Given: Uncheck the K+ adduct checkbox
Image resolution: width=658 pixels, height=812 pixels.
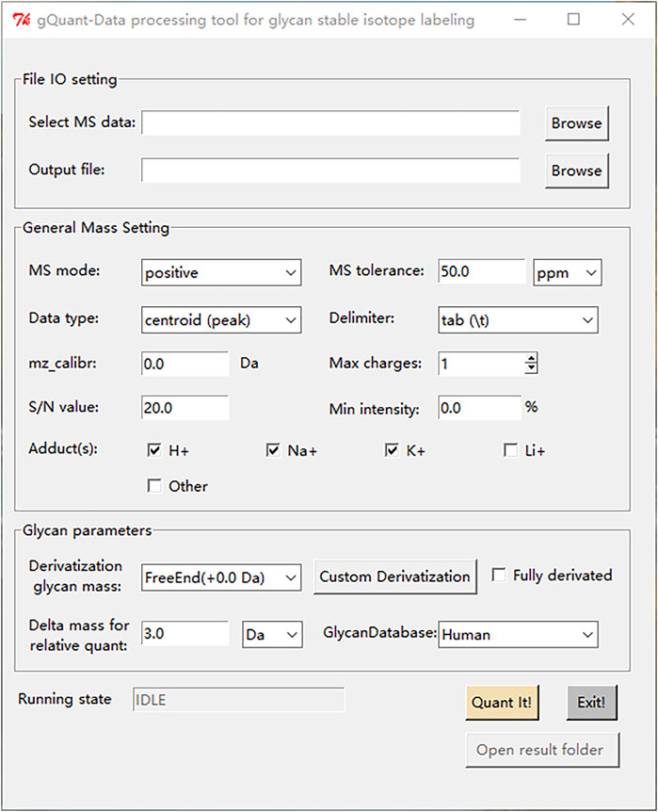Looking at the screenshot, I should [392, 449].
